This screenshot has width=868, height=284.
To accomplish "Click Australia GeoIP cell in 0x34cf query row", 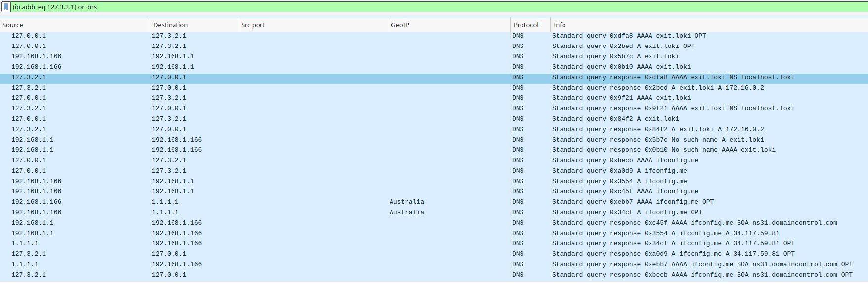I will point(407,212).
